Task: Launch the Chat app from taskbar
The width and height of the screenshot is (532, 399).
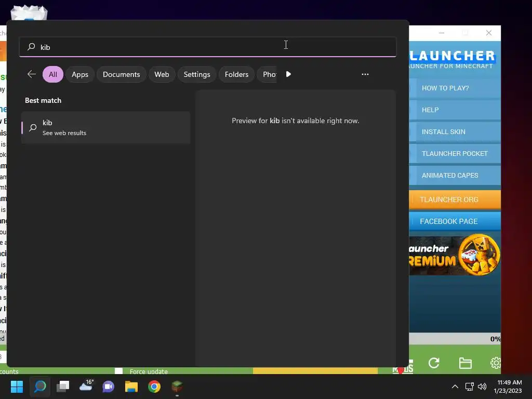Action: (x=109, y=387)
